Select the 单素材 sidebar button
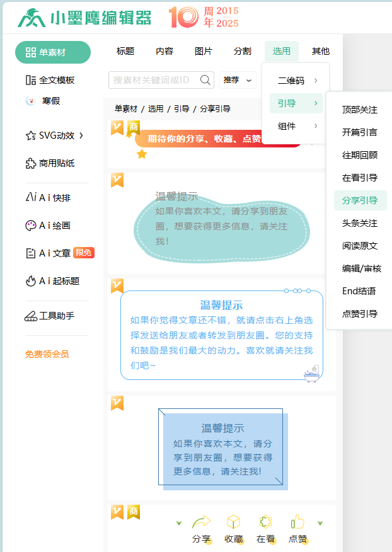Screen dimensions: 392x552 [53, 52]
